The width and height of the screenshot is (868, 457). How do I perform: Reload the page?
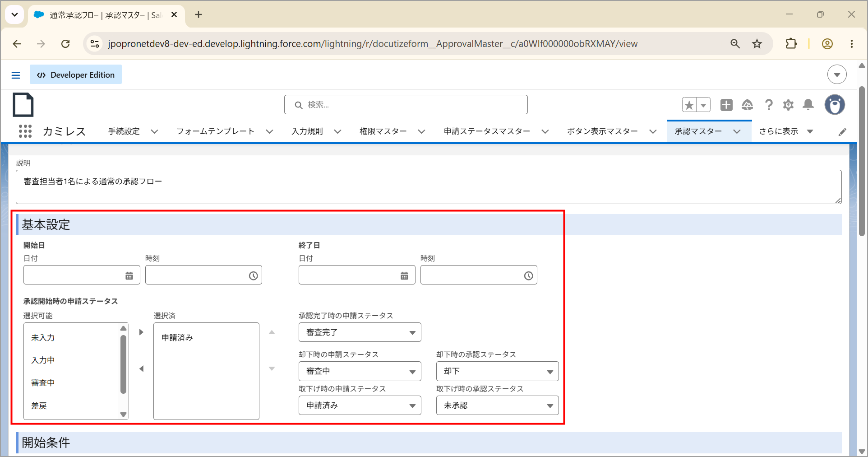point(65,44)
